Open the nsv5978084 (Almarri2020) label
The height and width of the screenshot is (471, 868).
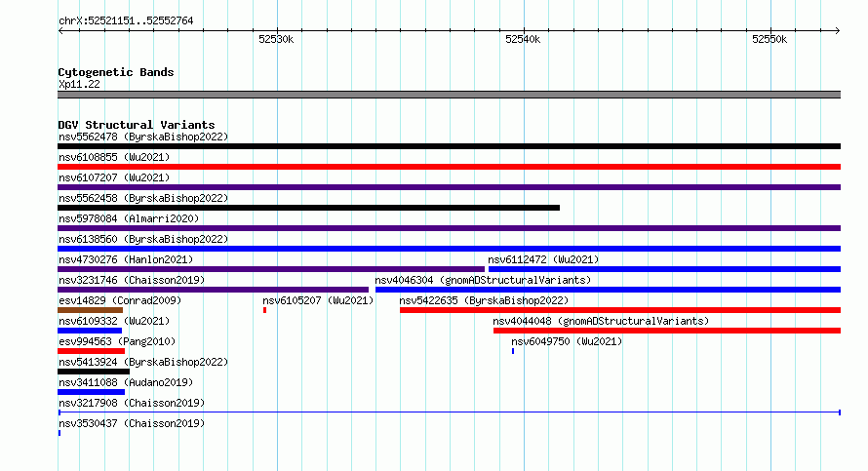point(129,218)
